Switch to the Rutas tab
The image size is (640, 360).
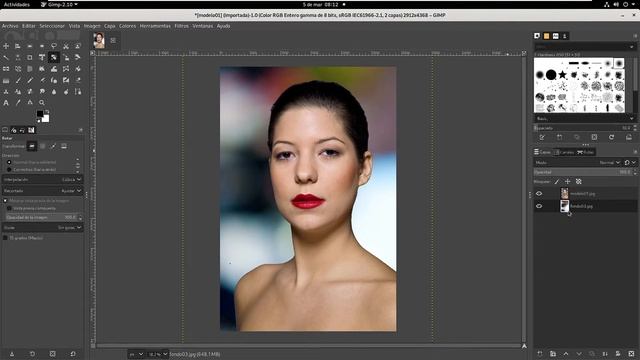(586, 152)
